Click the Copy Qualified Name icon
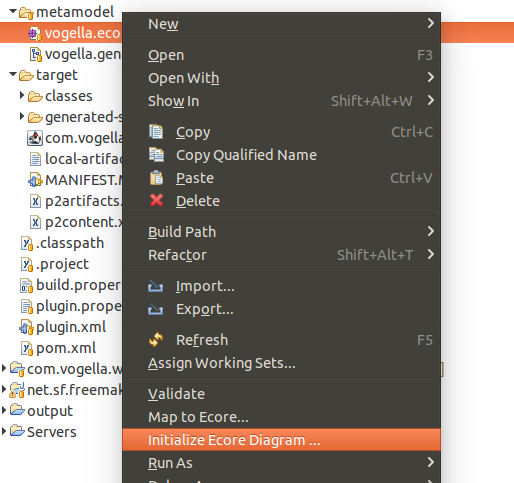514x483 pixels. [x=156, y=154]
